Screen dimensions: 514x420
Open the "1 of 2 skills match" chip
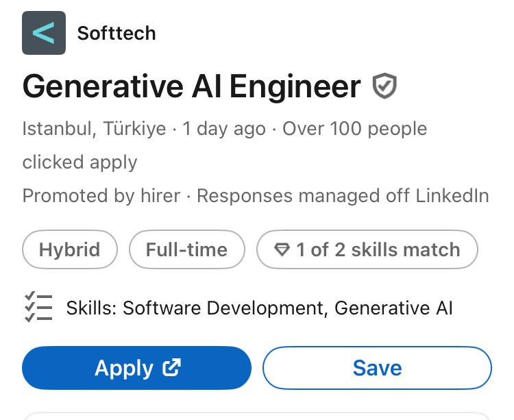tap(367, 249)
